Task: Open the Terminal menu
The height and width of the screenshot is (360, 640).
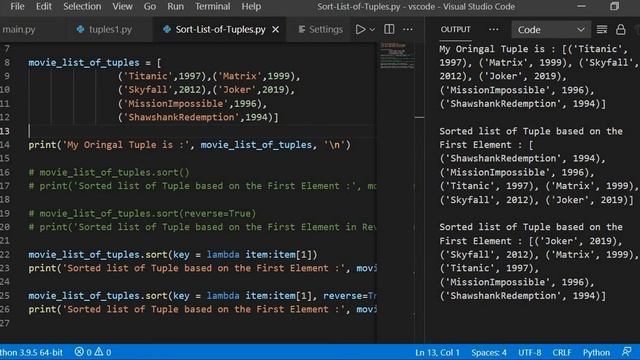Action: 212,7
